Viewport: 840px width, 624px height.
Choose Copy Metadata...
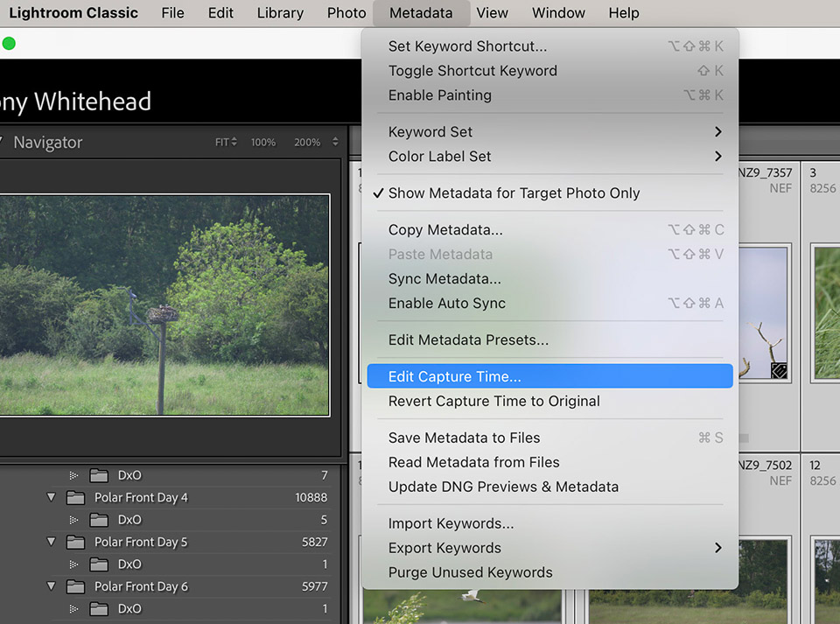tap(550, 230)
